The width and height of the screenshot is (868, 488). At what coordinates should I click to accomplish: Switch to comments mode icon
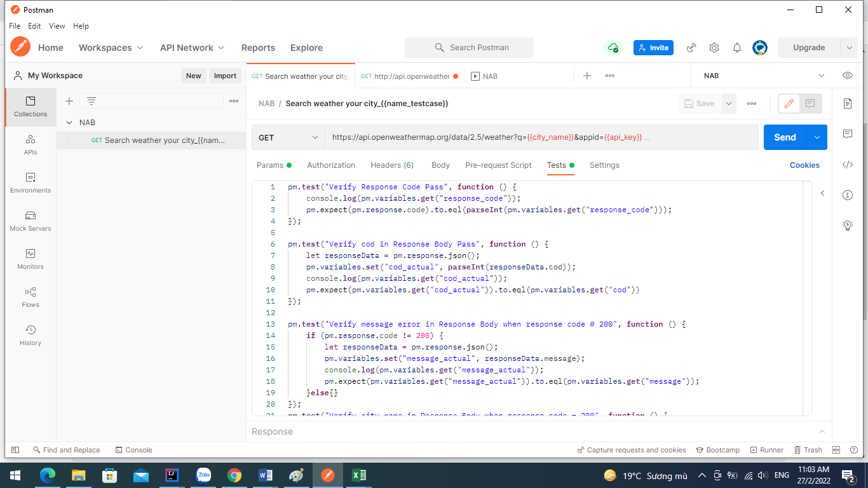[x=810, y=104]
